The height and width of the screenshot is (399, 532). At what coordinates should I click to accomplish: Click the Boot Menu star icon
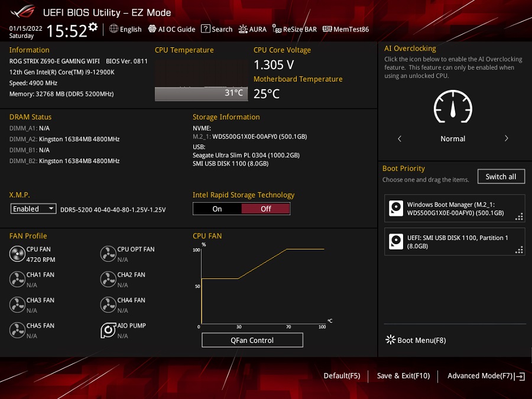click(390, 340)
